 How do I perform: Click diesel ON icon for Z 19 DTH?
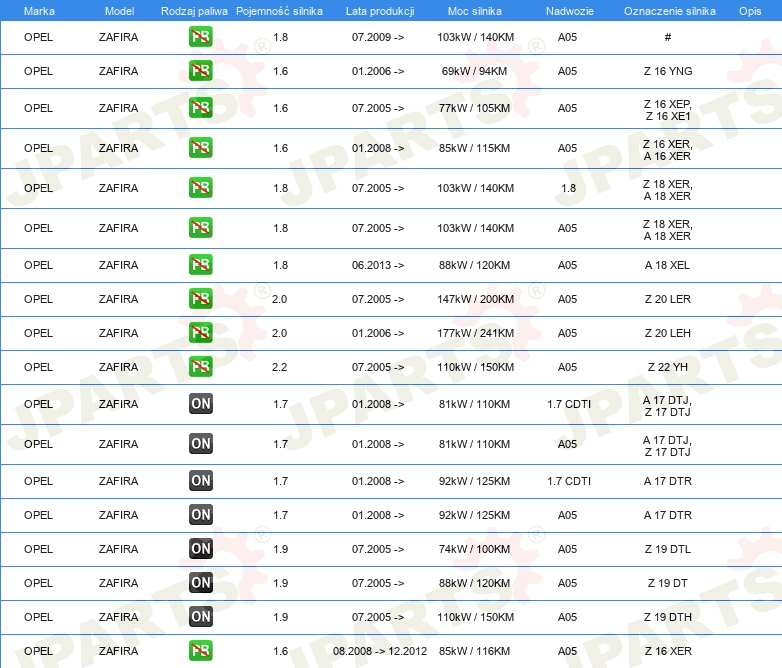(200, 616)
